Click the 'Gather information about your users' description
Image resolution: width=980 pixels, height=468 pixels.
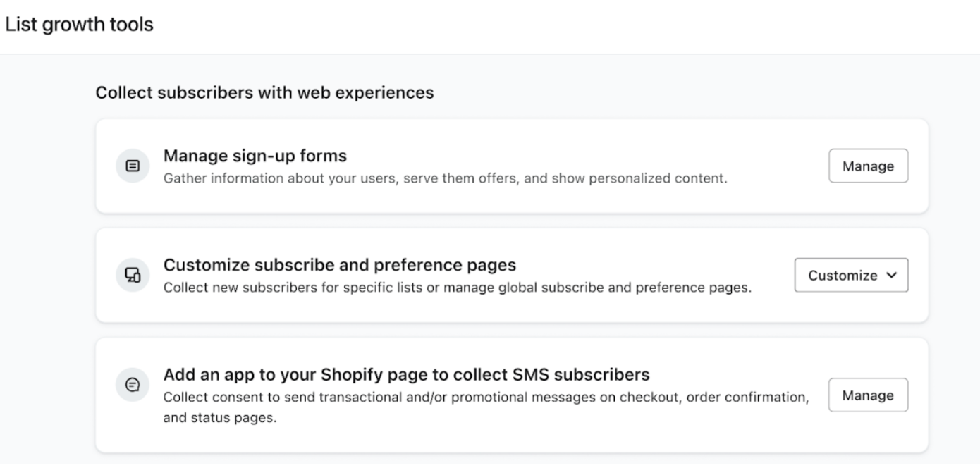[445, 179]
